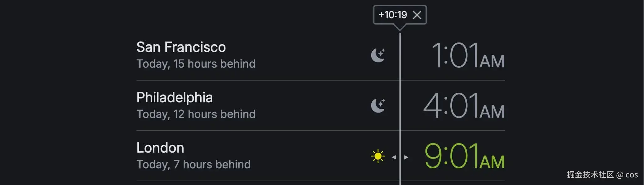644x185 pixels.
Task: Select the Philadelphia city name
Action: pyautogui.click(x=175, y=98)
